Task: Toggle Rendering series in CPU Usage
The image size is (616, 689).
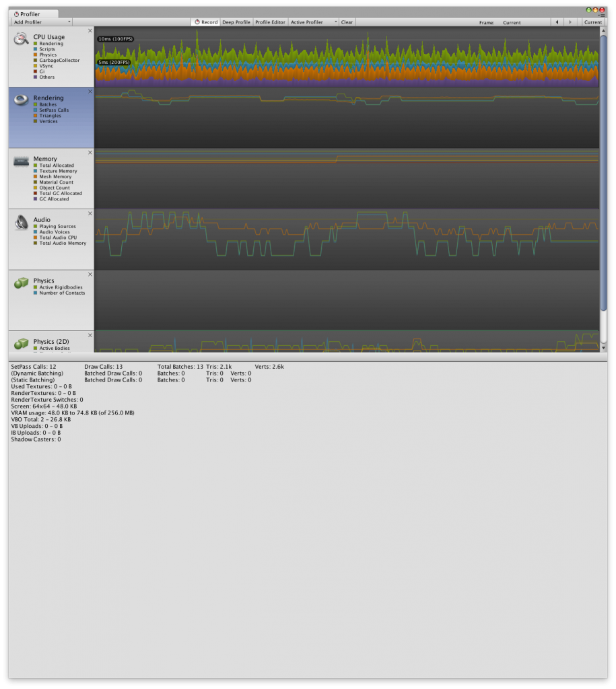Action: pyautogui.click(x=35, y=44)
